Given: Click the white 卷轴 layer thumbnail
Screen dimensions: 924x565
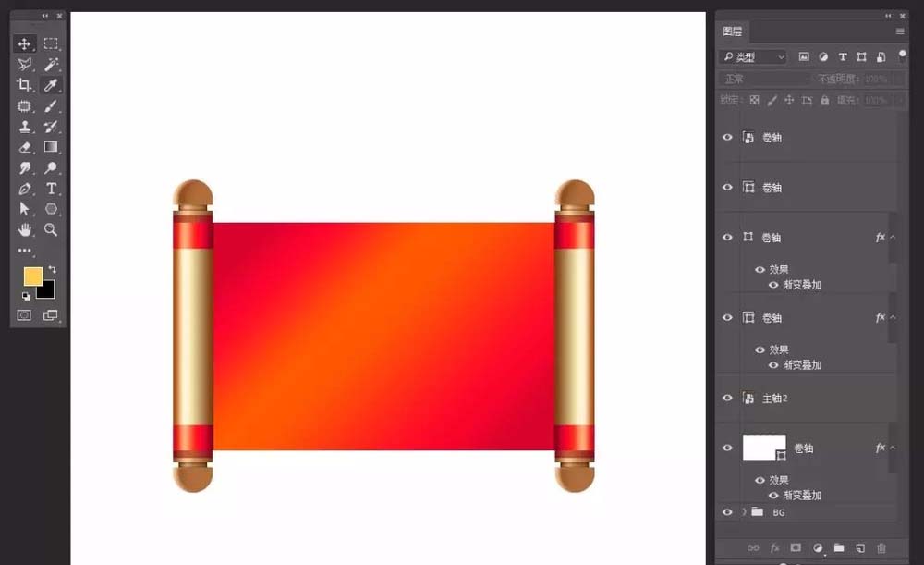Looking at the screenshot, I should point(763,447).
